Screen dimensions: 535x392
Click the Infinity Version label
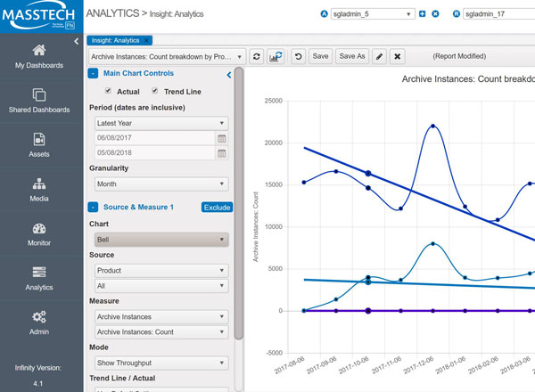pos(38,368)
